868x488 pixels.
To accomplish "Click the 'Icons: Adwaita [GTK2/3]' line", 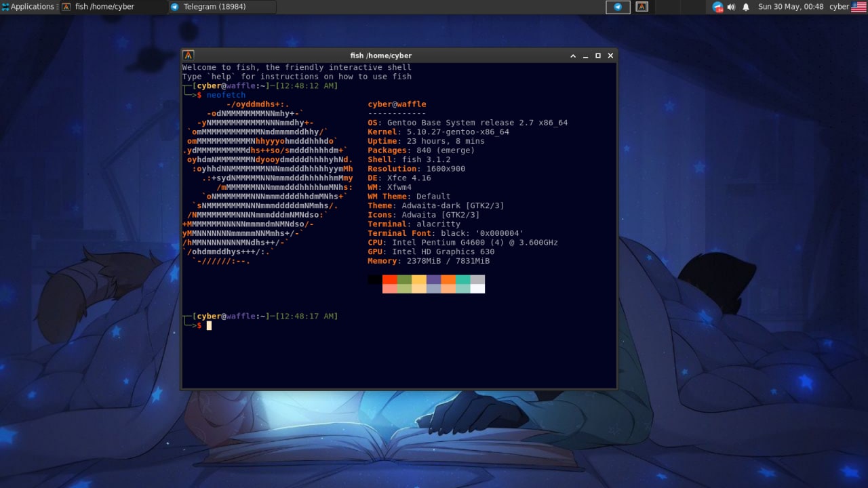I will 423,215.
